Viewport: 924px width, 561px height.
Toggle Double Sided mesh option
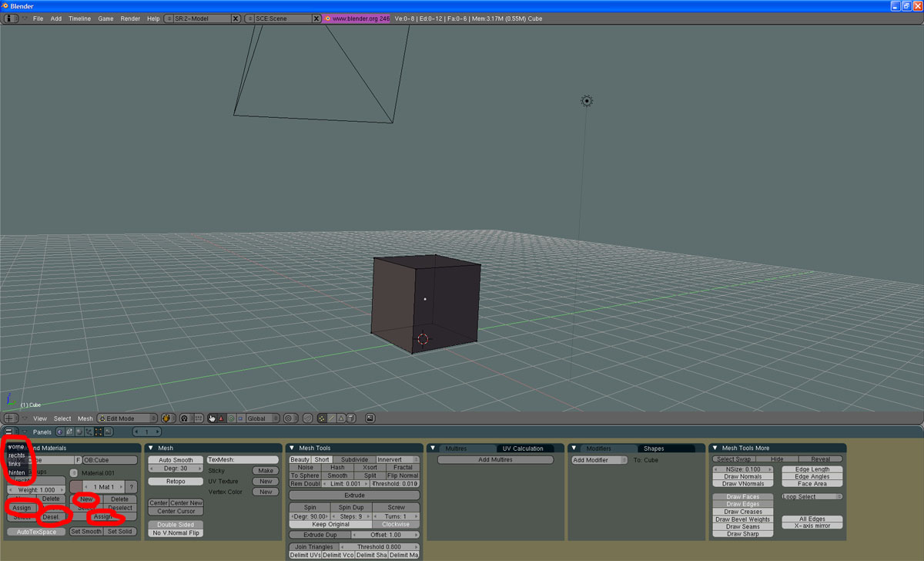[x=176, y=525]
